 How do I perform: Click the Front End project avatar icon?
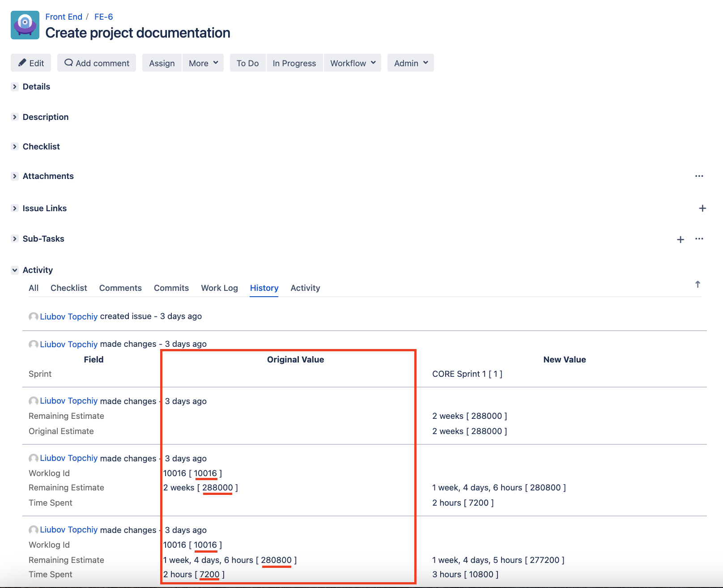click(x=25, y=25)
